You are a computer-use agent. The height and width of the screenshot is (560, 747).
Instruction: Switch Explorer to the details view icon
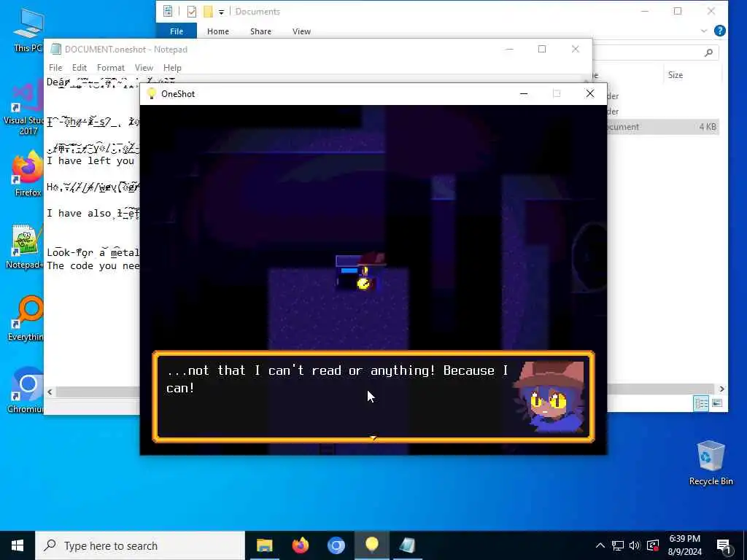(x=701, y=403)
